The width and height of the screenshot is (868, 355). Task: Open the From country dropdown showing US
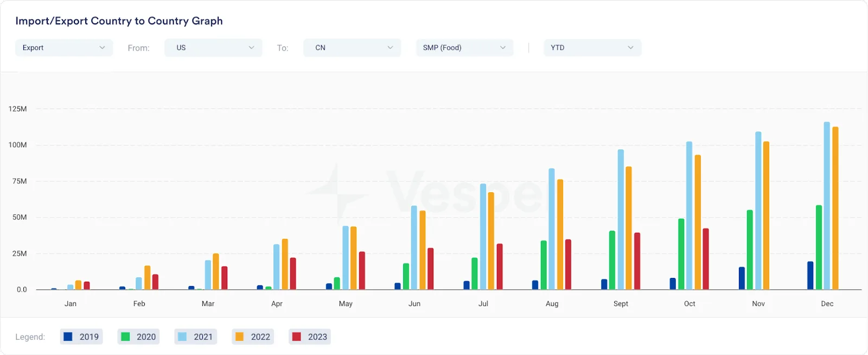tap(213, 48)
